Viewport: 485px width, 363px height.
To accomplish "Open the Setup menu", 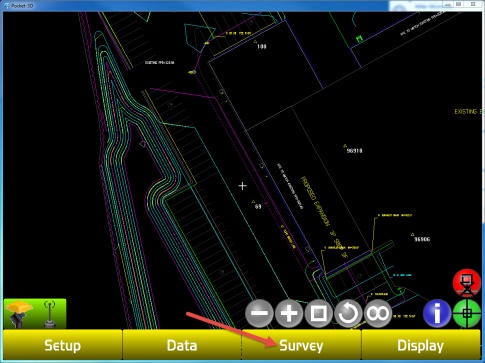I will pyautogui.click(x=63, y=345).
